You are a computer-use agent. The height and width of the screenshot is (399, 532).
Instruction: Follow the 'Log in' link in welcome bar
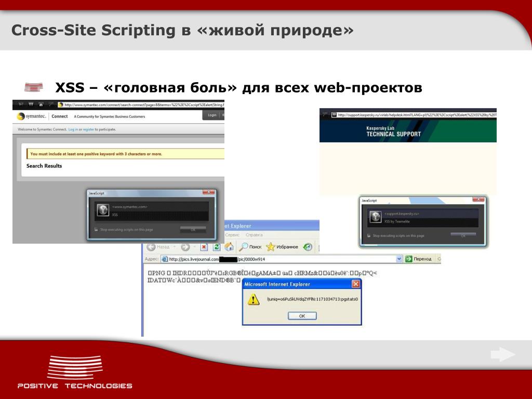(73, 129)
